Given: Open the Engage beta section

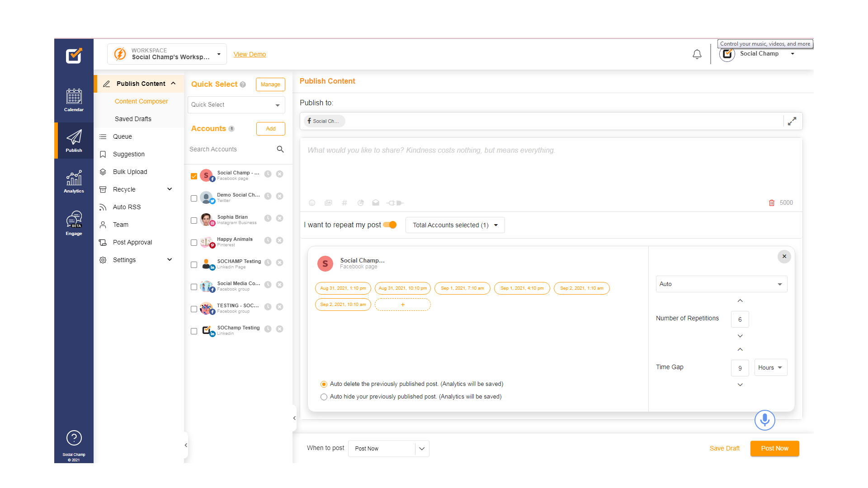Looking at the screenshot, I should click(x=74, y=223).
